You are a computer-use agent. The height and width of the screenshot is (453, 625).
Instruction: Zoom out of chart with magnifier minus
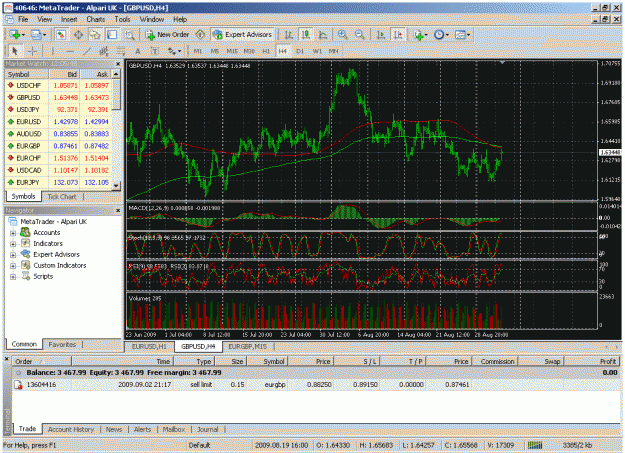click(x=360, y=35)
